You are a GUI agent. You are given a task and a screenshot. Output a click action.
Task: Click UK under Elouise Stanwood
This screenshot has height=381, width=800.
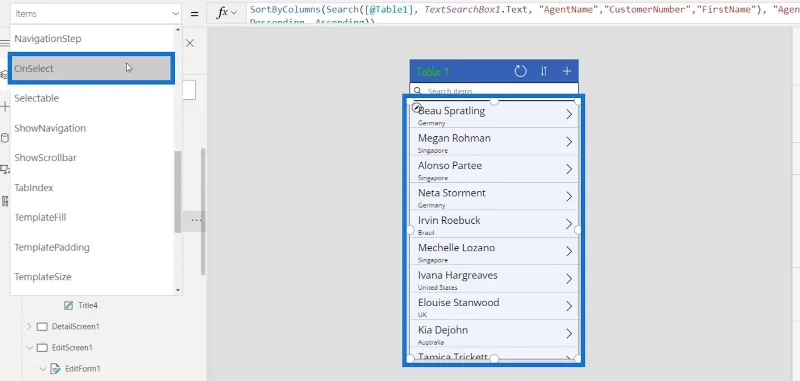[422, 315]
